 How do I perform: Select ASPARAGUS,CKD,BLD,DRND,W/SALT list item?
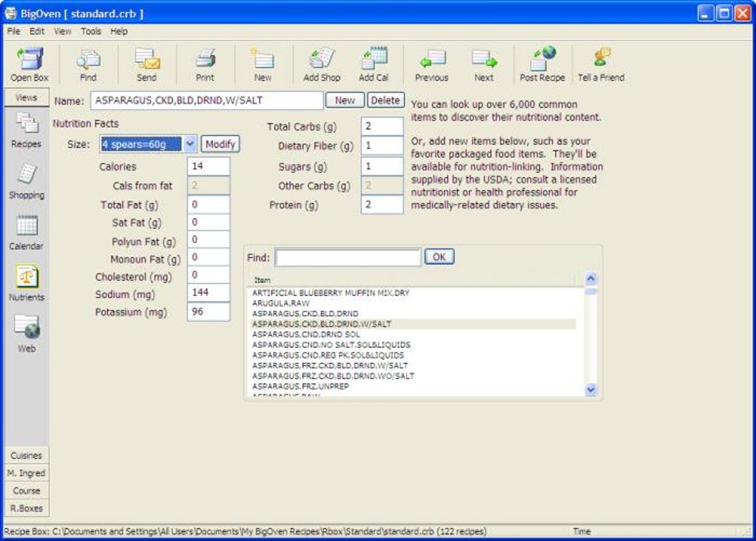pyautogui.click(x=413, y=324)
